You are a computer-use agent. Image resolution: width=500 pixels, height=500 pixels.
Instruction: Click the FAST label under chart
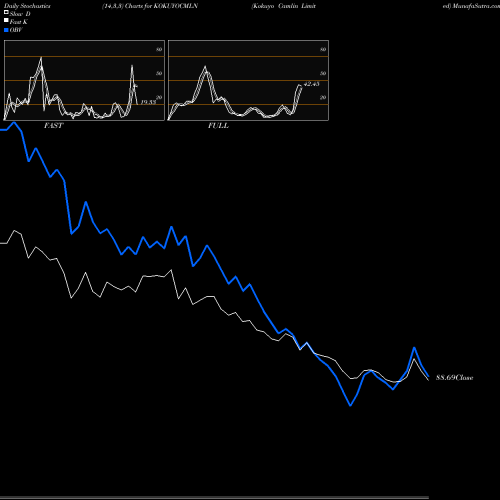click(54, 126)
